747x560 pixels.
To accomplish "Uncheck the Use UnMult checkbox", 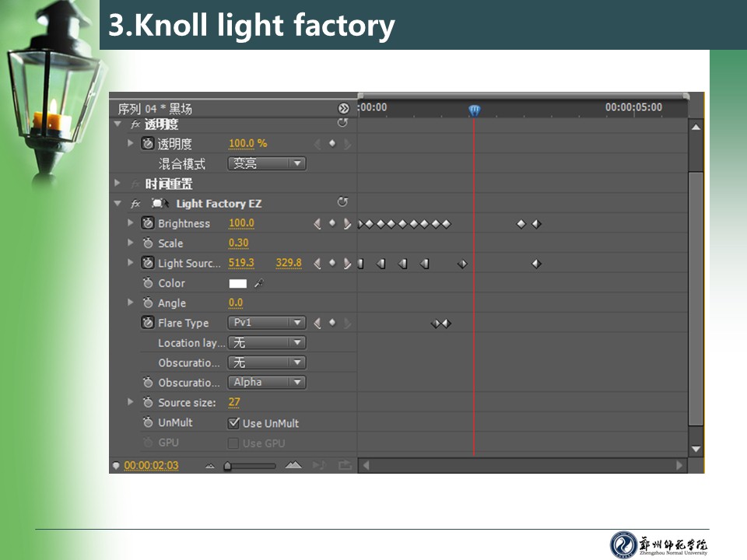I will click(x=233, y=423).
